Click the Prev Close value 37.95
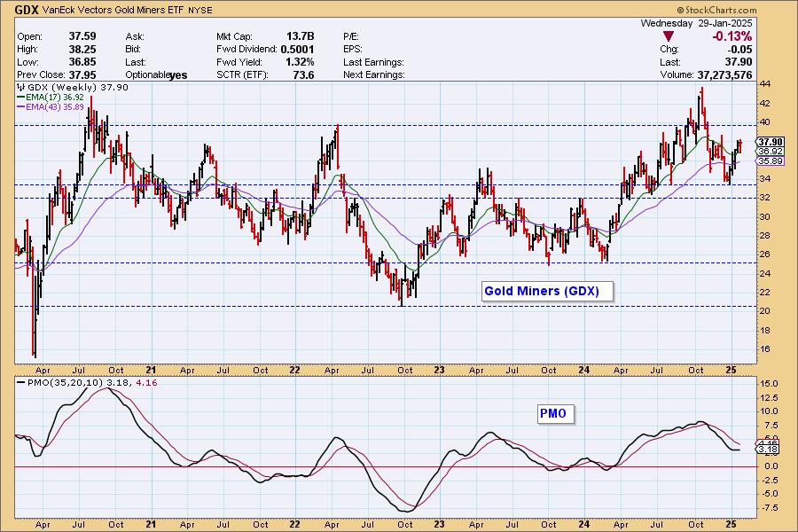This screenshot has width=798, height=532. (82, 74)
